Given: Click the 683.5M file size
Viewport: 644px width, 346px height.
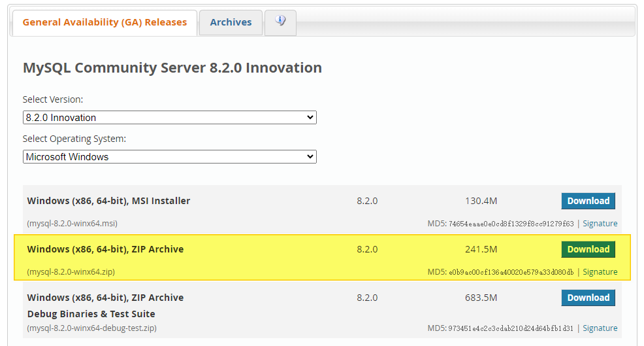Looking at the screenshot, I should tap(481, 298).
